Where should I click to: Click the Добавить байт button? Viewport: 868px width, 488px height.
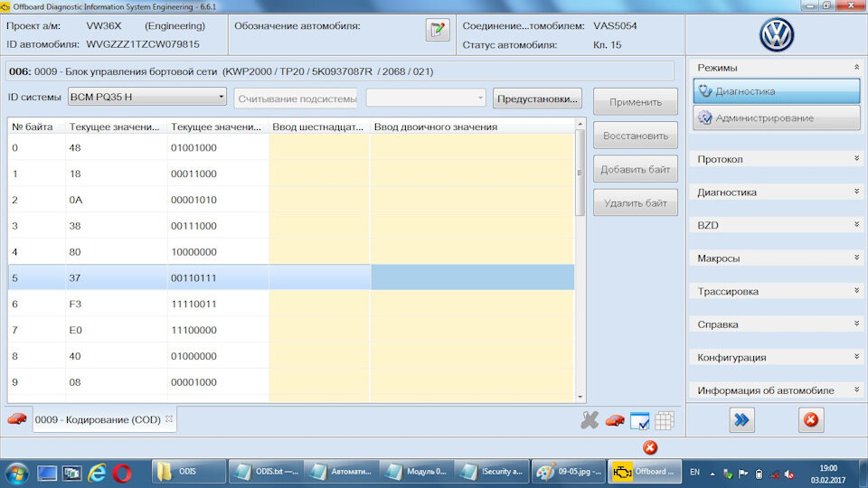click(636, 169)
